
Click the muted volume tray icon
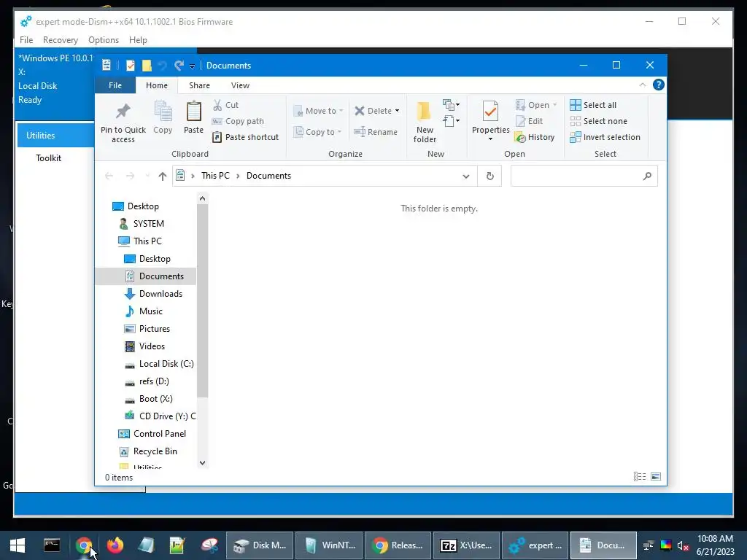[683, 545]
